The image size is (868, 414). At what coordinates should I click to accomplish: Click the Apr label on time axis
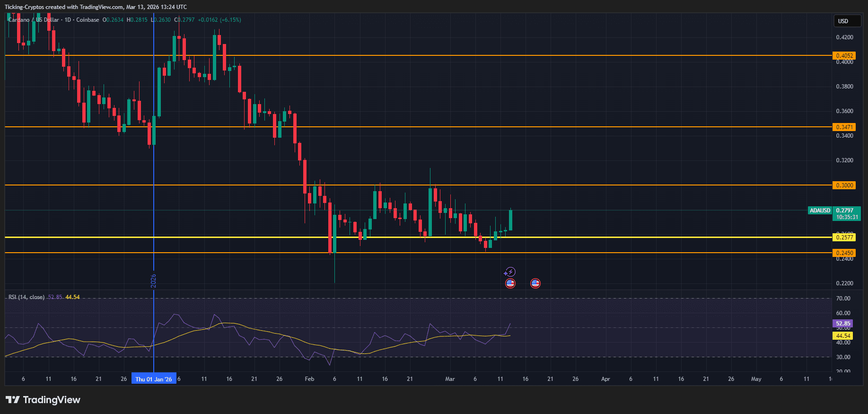(x=605, y=379)
